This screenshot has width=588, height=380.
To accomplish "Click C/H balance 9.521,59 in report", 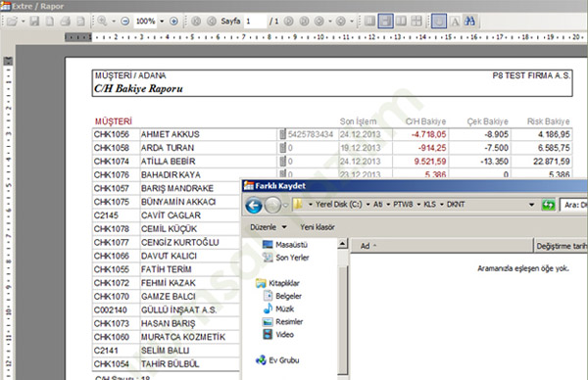I will (430, 162).
